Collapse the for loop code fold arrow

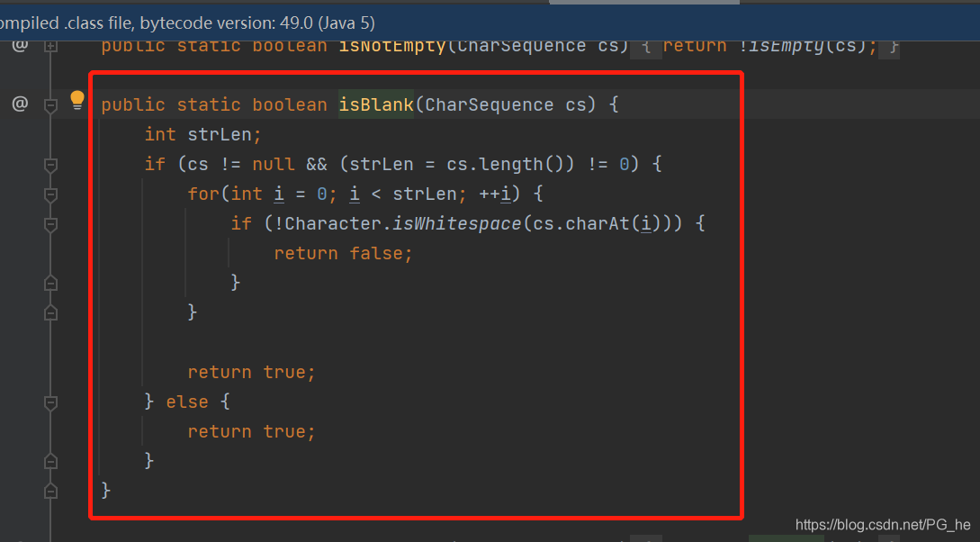pos(50,194)
